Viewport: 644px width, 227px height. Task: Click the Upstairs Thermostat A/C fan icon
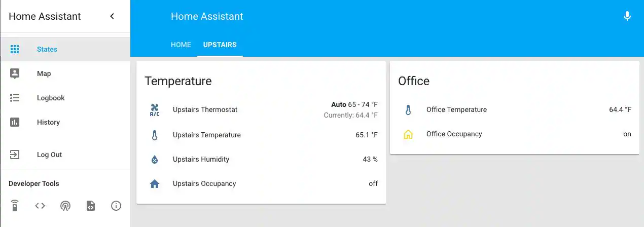pyautogui.click(x=155, y=110)
